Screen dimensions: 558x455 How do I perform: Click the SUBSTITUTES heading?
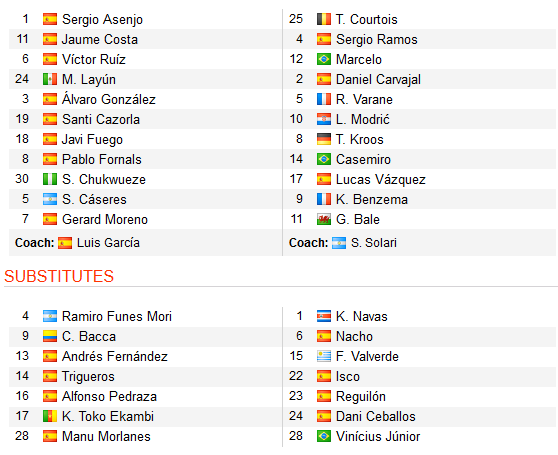[59, 276]
